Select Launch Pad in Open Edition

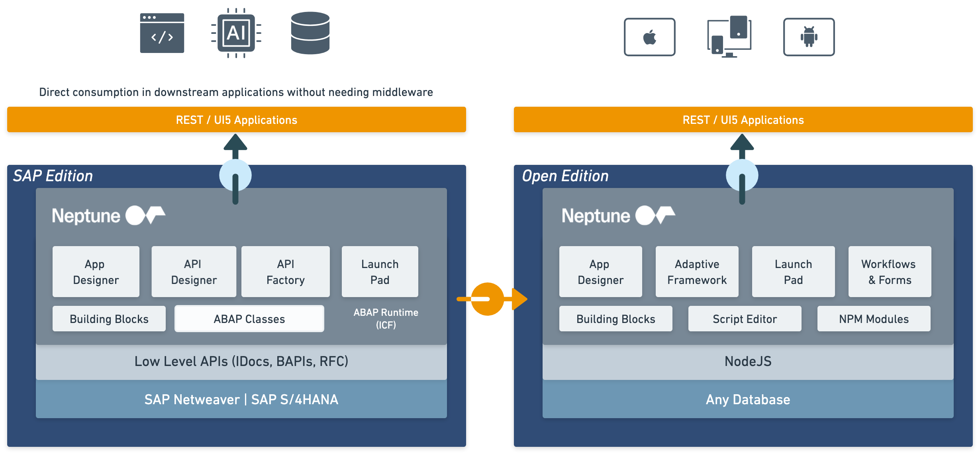(x=794, y=272)
